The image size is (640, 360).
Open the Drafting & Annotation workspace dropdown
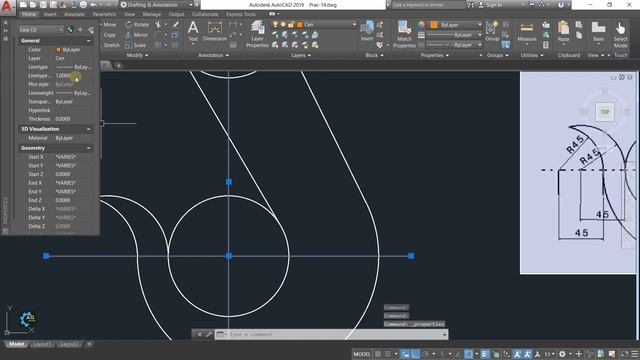(156, 5)
